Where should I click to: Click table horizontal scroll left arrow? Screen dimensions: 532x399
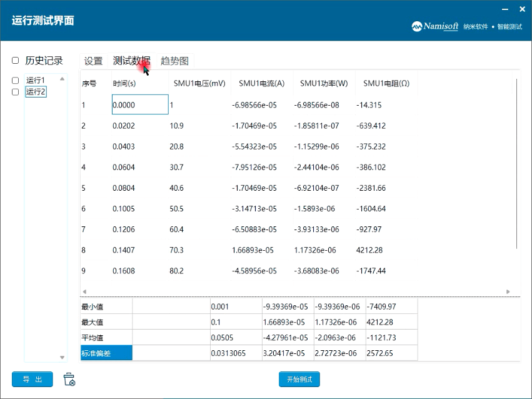click(x=84, y=291)
